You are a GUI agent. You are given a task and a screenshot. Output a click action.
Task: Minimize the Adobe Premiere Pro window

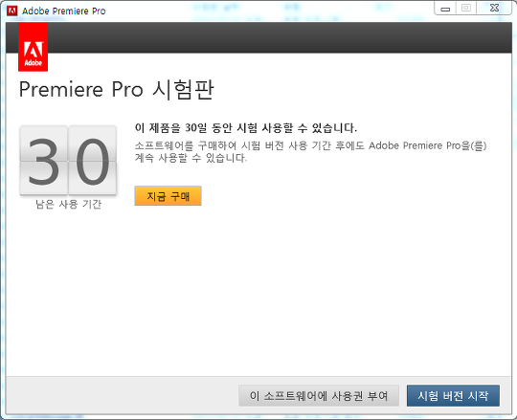click(445, 9)
